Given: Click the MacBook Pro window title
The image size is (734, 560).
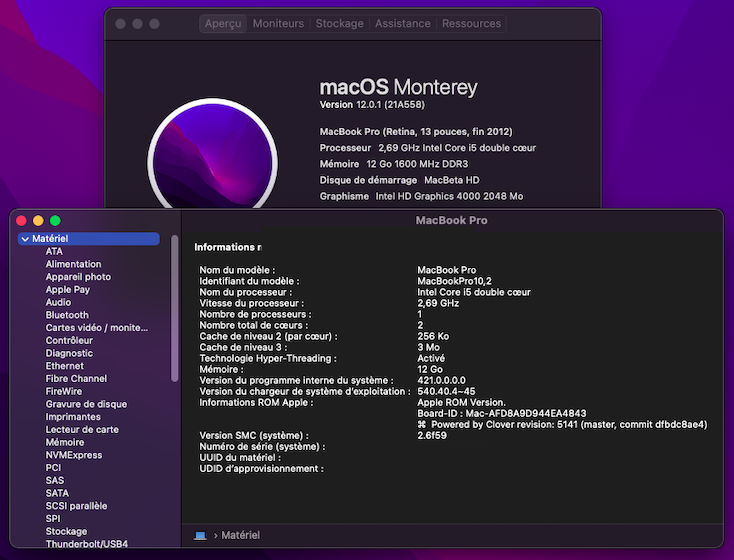Looking at the screenshot, I should tap(451, 220).
